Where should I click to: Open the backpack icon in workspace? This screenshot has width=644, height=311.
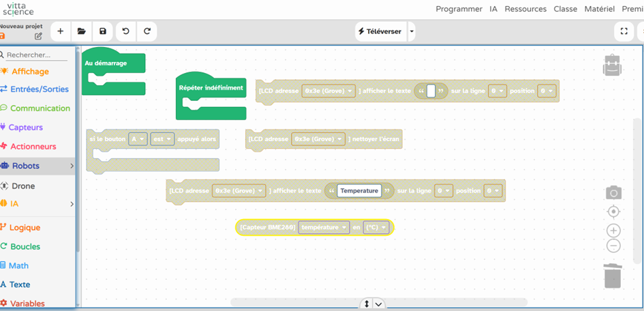(x=613, y=65)
